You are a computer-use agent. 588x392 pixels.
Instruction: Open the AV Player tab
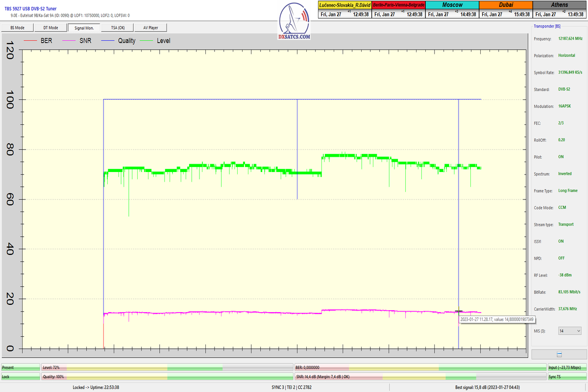point(151,28)
